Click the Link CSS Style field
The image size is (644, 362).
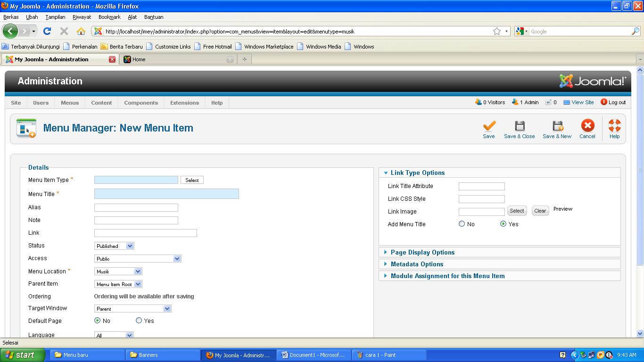point(482,199)
